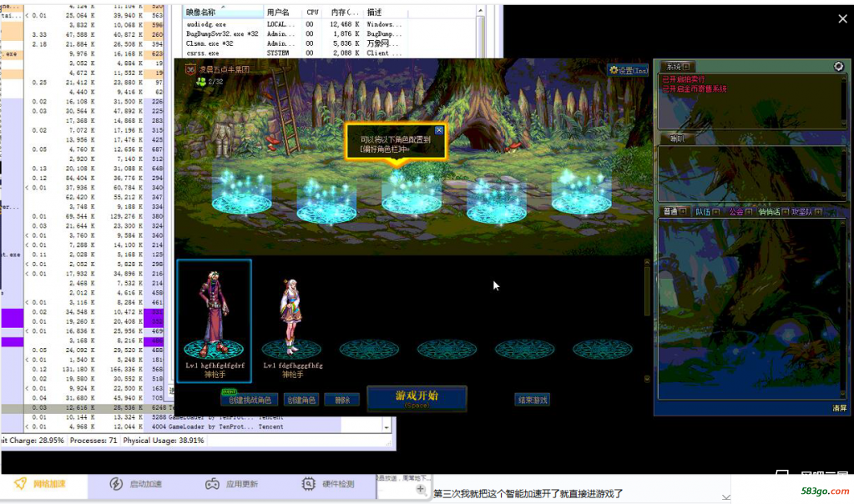Click Processes: 71 status bar entry

coord(93,441)
